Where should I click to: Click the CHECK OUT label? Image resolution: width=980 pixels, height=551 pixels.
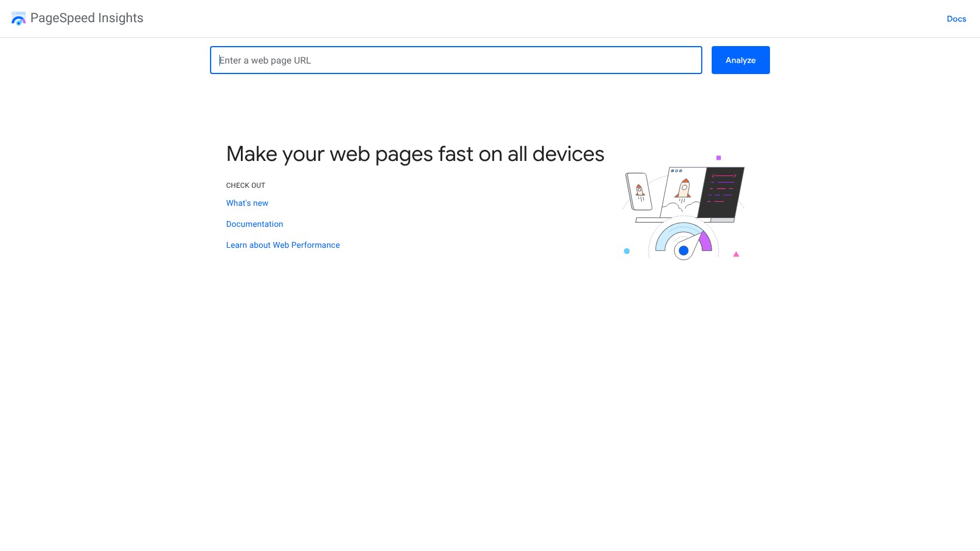tap(246, 185)
